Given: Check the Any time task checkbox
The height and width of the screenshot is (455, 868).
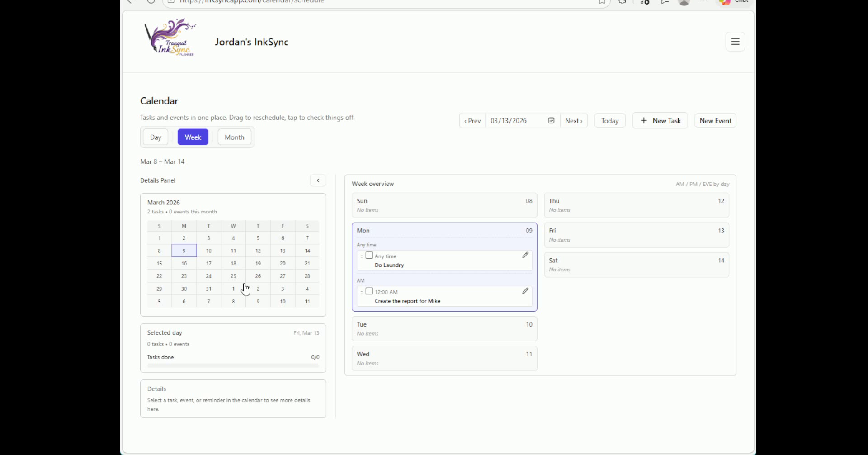Looking at the screenshot, I should (369, 256).
